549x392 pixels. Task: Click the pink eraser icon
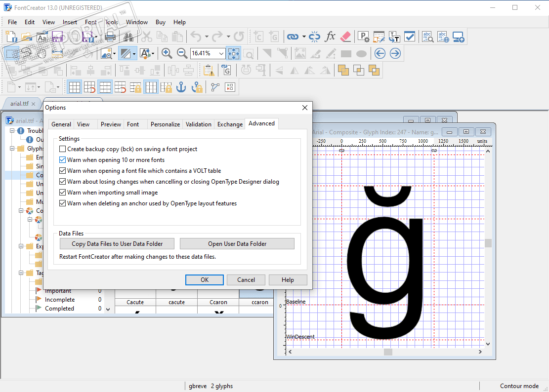pyautogui.click(x=345, y=37)
